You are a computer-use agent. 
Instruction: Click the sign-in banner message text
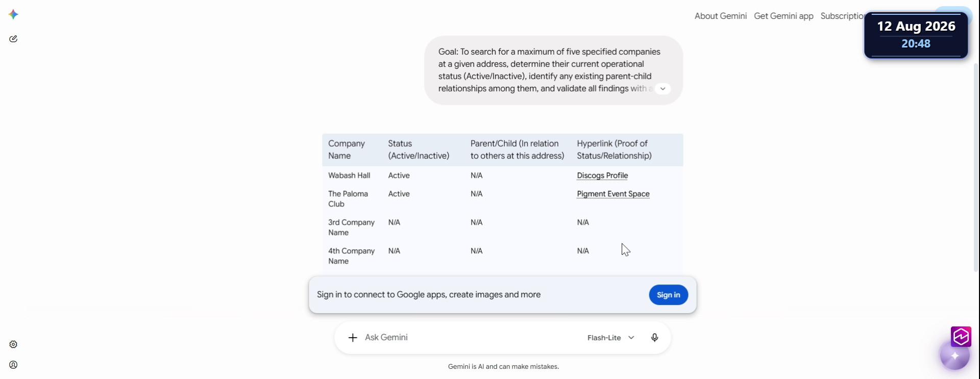pyautogui.click(x=429, y=295)
